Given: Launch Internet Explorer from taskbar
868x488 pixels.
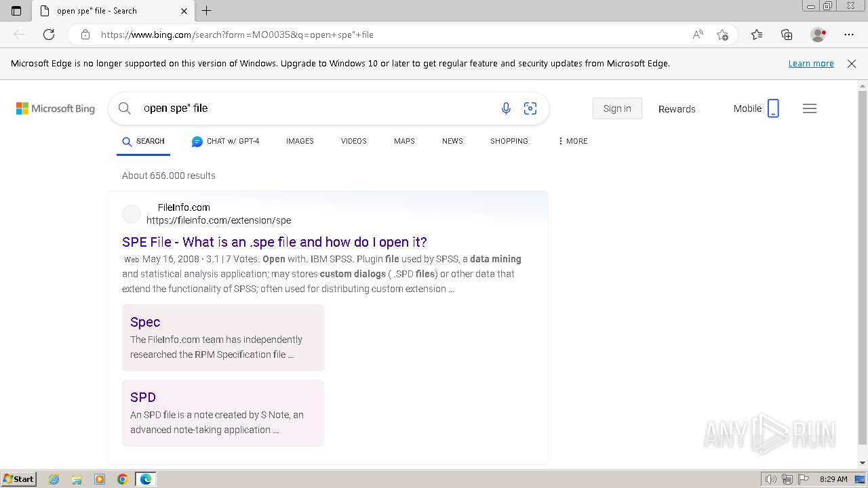Looking at the screenshot, I should 54,479.
